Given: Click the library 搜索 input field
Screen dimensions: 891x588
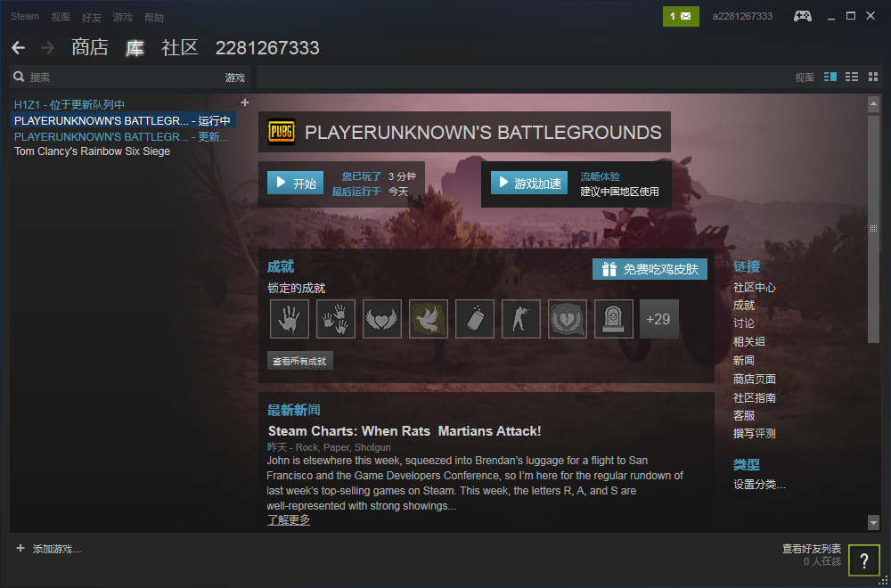Looking at the screenshot, I should [x=117, y=78].
